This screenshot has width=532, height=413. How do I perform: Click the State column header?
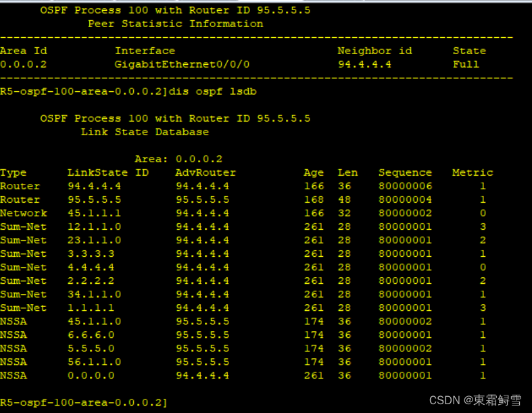point(469,51)
